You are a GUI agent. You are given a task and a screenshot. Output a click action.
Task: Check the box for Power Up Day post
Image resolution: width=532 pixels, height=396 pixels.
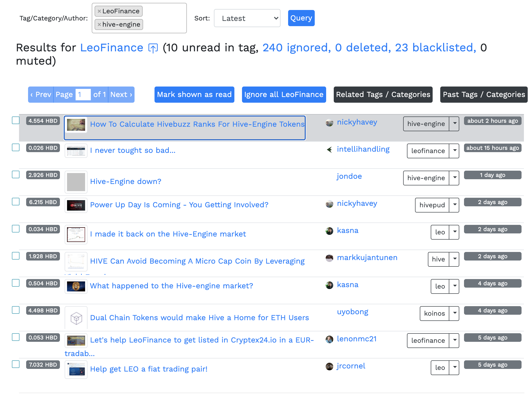click(x=16, y=202)
